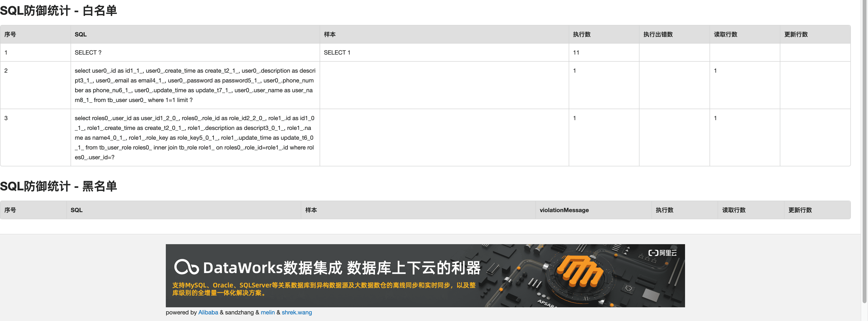Select the SELECT ? SQL cell
Image resolution: width=868 pixels, height=321 pixels.
pos(88,53)
